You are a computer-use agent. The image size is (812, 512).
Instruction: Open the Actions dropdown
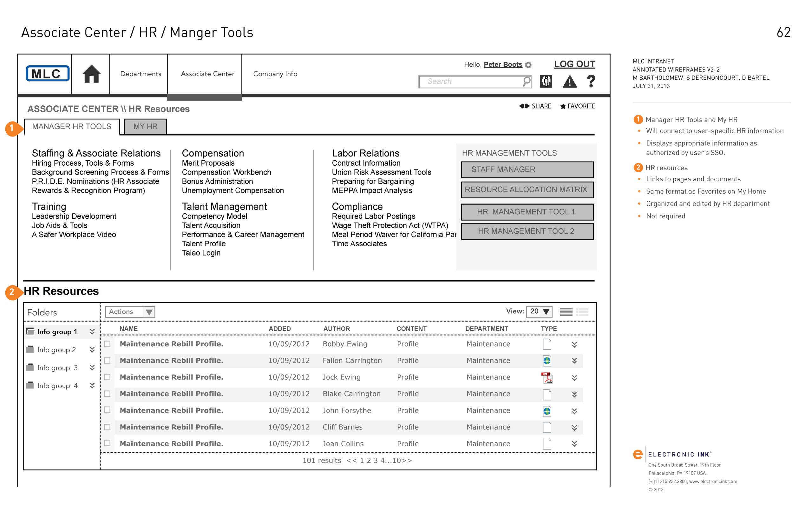pyautogui.click(x=130, y=312)
